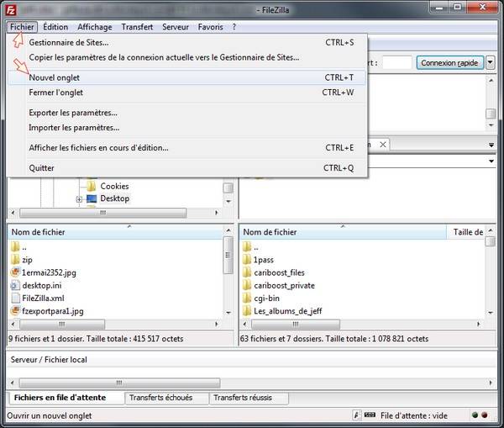Viewport: 504px width, 428px height.
Task: Click the port input field
Action: tap(397, 63)
